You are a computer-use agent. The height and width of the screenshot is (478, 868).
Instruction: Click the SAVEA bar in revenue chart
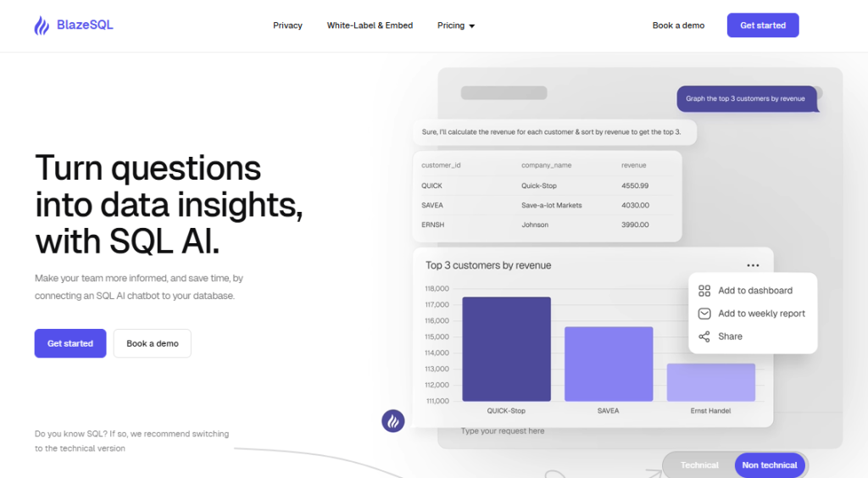pyautogui.click(x=609, y=364)
